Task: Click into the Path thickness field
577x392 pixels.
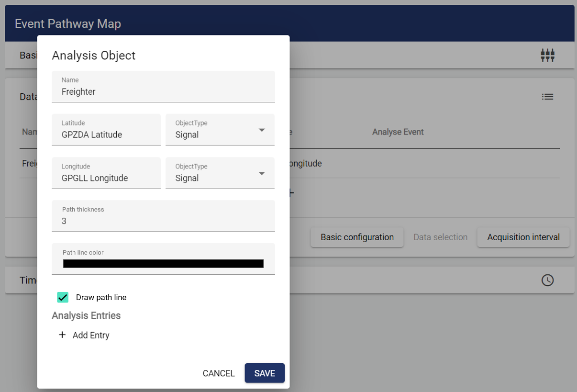Action: [163, 221]
